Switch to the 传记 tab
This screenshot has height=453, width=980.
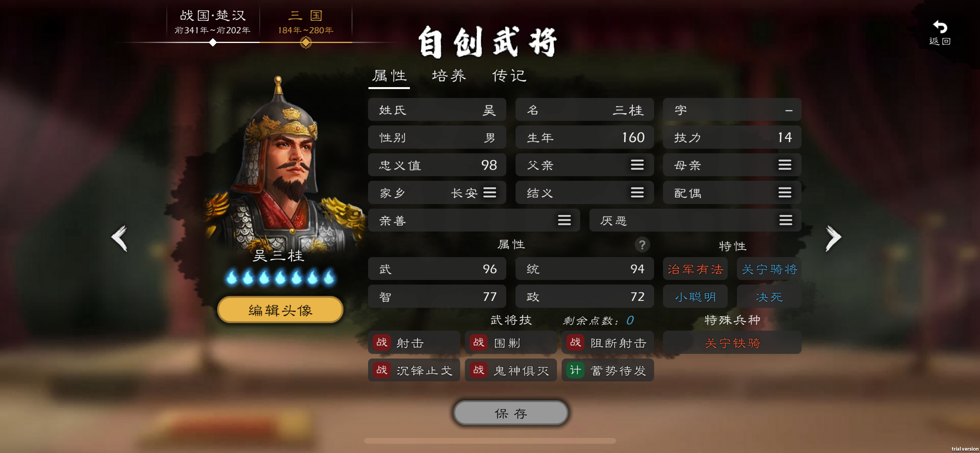509,76
